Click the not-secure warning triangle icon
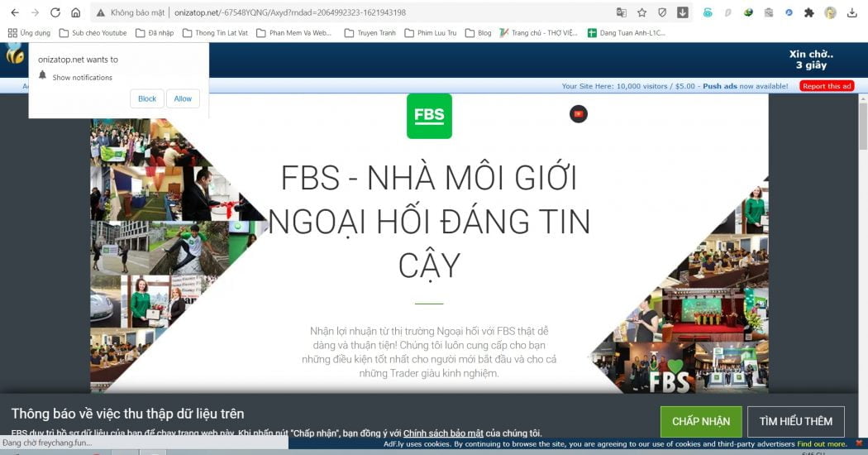This screenshot has width=868, height=455. [x=100, y=12]
